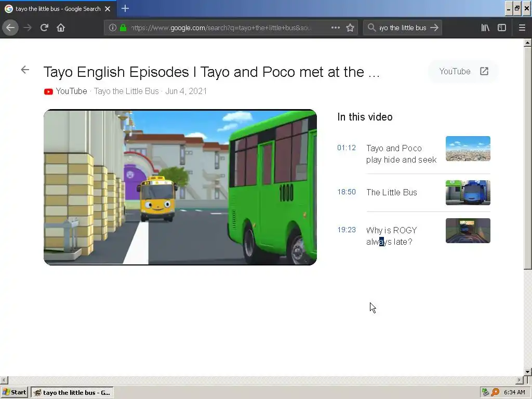The height and width of the screenshot is (399, 532).
Task: Click the green network tray icon
Action: click(486, 393)
